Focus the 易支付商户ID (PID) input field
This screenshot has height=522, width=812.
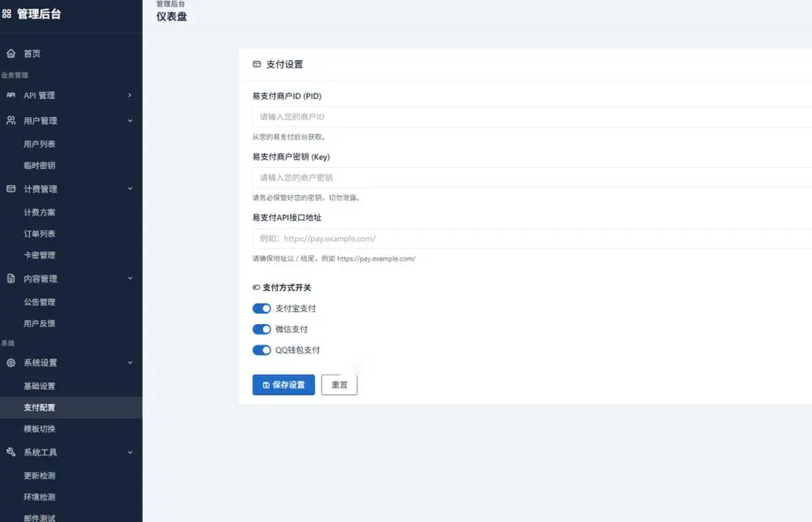532,117
